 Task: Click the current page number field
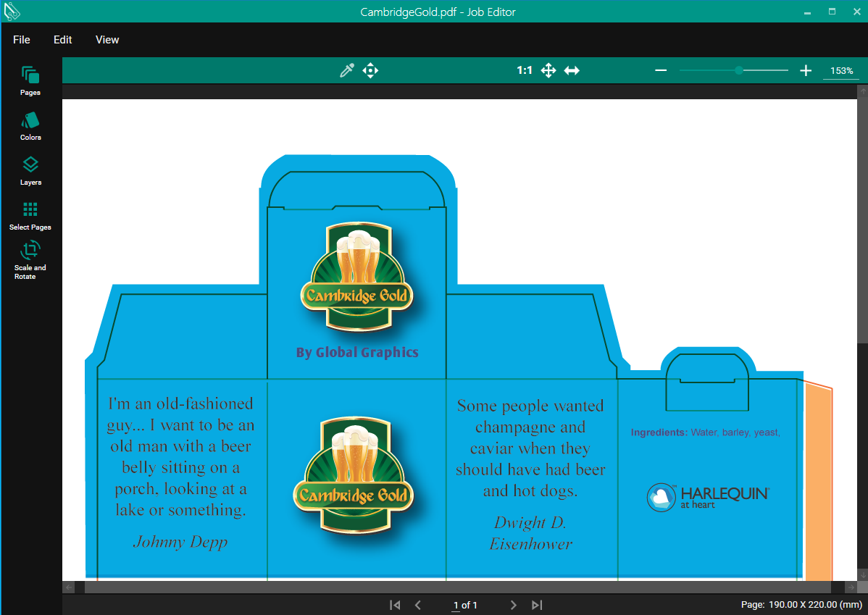point(456,605)
